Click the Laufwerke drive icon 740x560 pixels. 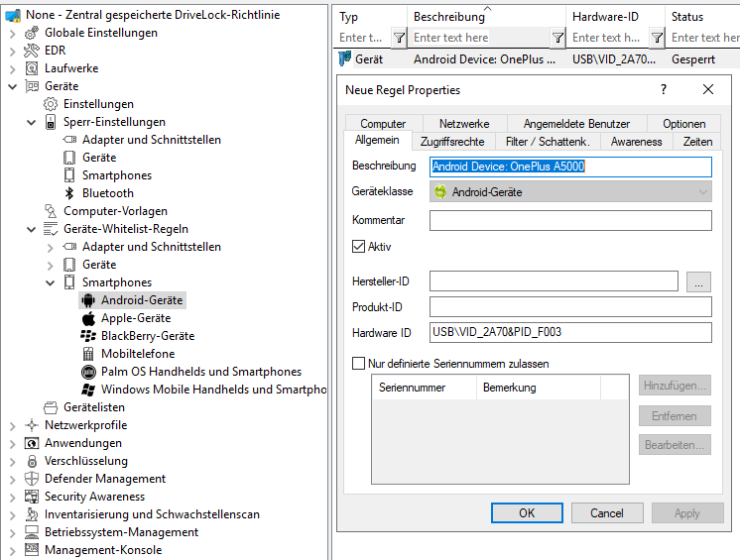click(x=32, y=68)
